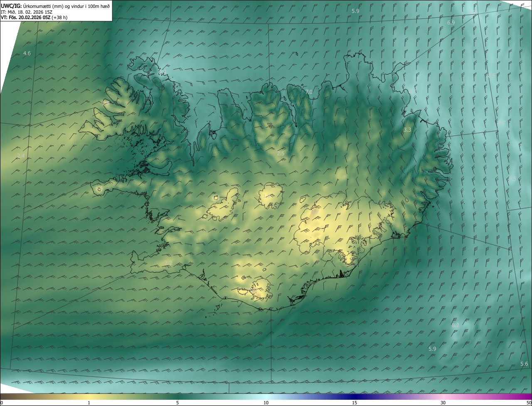Click the 5.6 value label on the map
This screenshot has width=532, height=406.
coord(524,364)
